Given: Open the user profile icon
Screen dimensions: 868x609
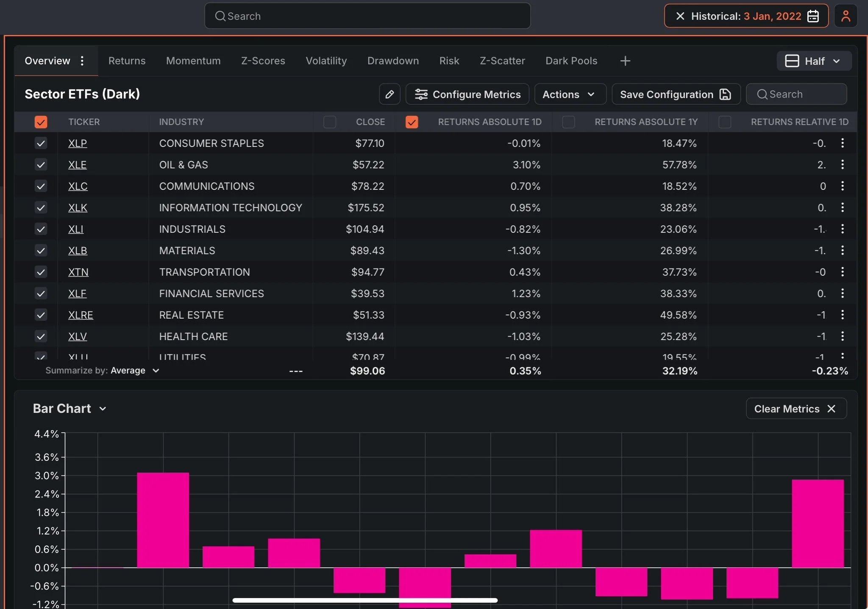Looking at the screenshot, I should click(846, 16).
